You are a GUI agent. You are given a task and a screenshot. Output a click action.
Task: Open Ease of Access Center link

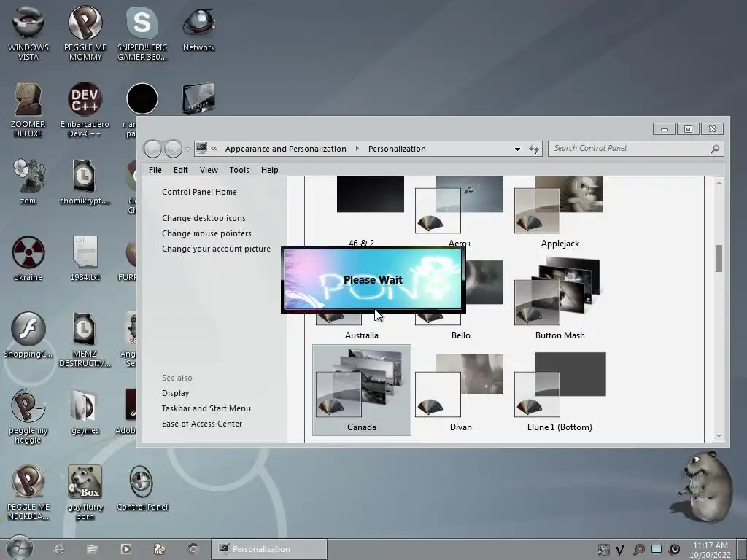coord(201,424)
